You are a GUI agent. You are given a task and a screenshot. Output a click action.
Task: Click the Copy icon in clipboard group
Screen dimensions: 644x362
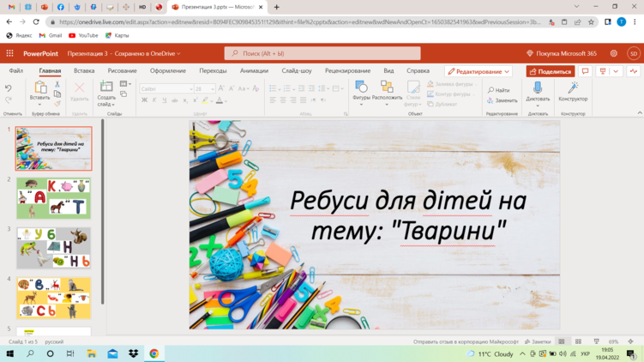point(57,94)
